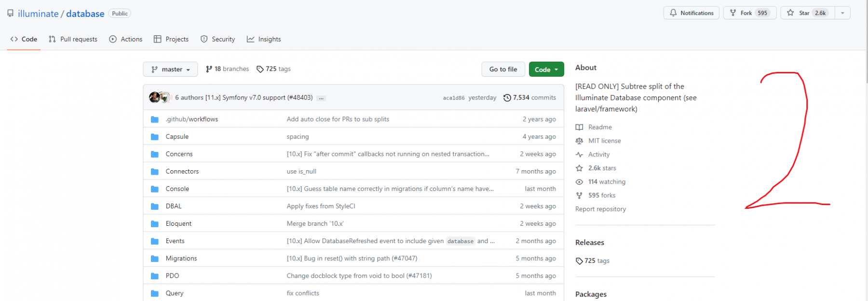
Task: Open the Capsule folder
Action: point(177,137)
